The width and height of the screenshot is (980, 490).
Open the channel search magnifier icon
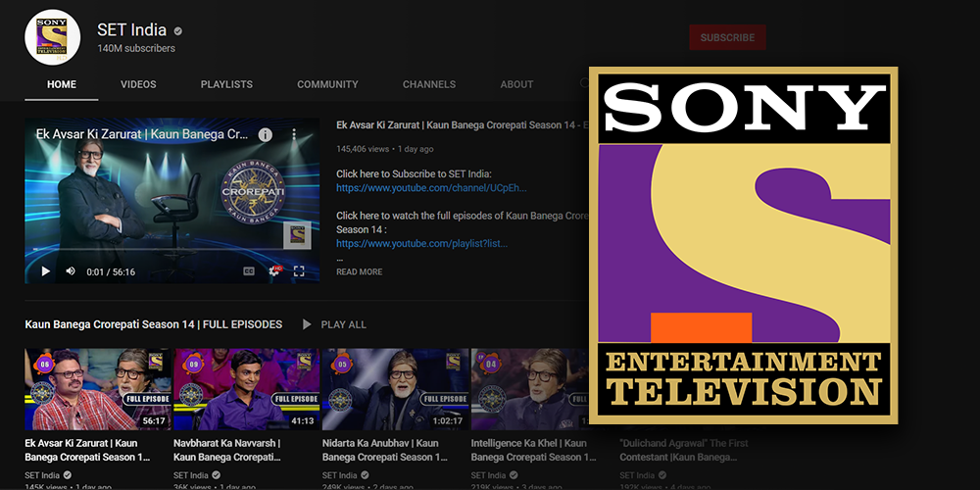click(585, 83)
